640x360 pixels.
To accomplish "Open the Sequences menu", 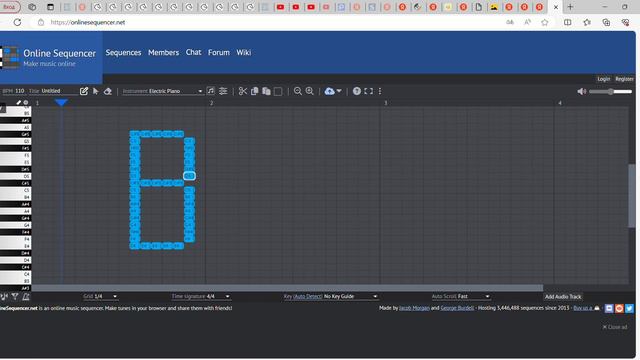I will (123, 52).
